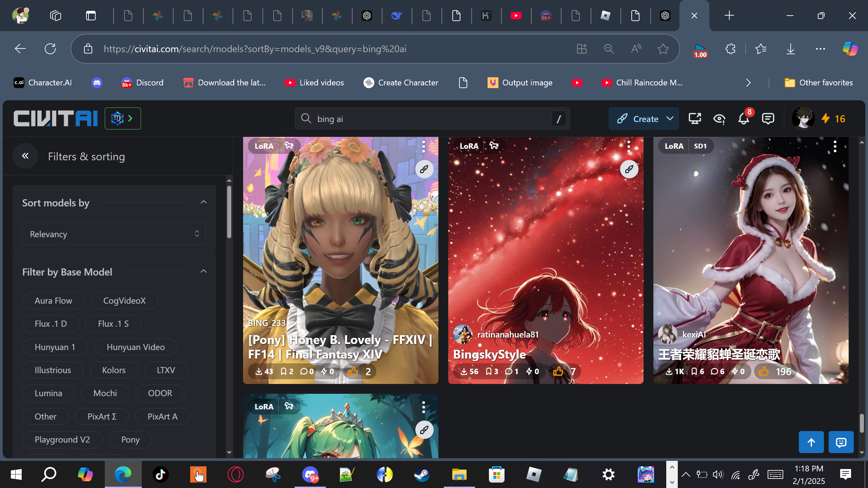This screenshot has width=868, height=488.
Task: Open the feedback chat button at bottom right
Action: point(841,442)
